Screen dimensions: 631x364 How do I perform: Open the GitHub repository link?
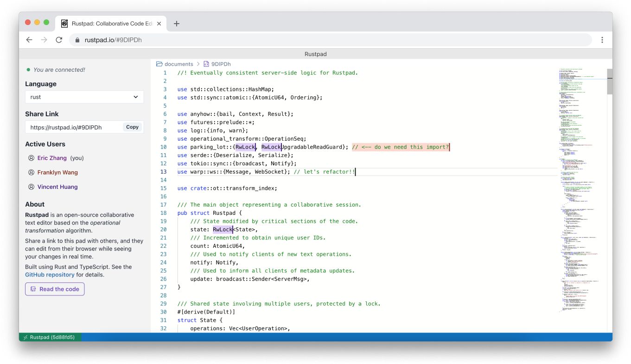coord(49,274)
